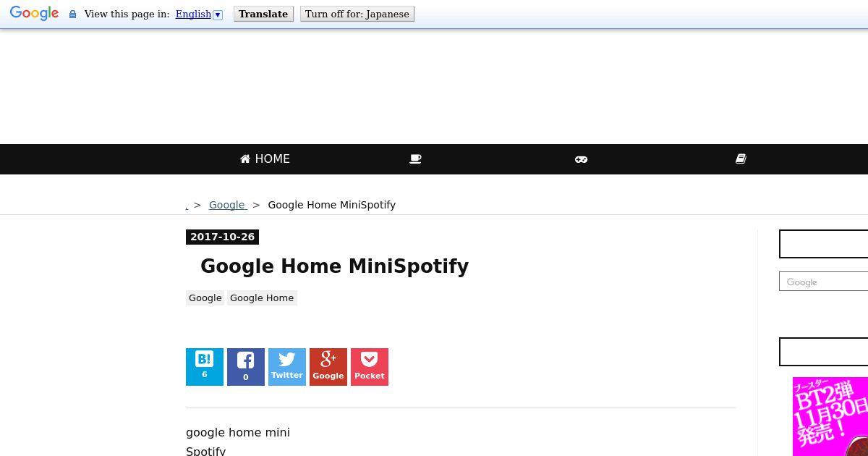The height and width of the screenshot is (456, 868).
Task: Save the article to Pocket
Action: (x=370, y=367)
